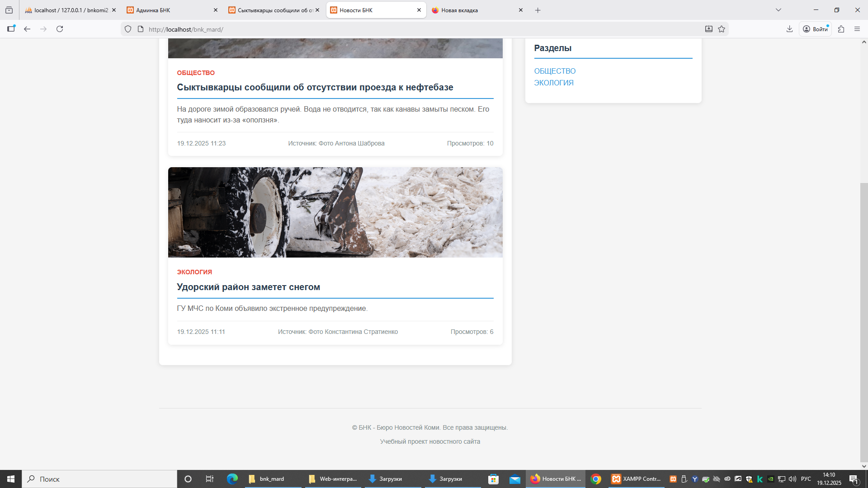Bookmark page with the star icon

722,29
